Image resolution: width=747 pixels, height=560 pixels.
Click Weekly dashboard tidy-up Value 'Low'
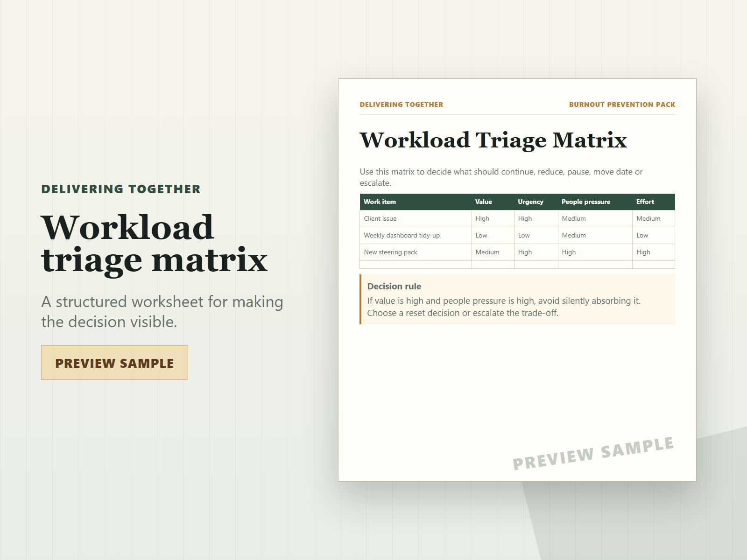coord(493,235)
